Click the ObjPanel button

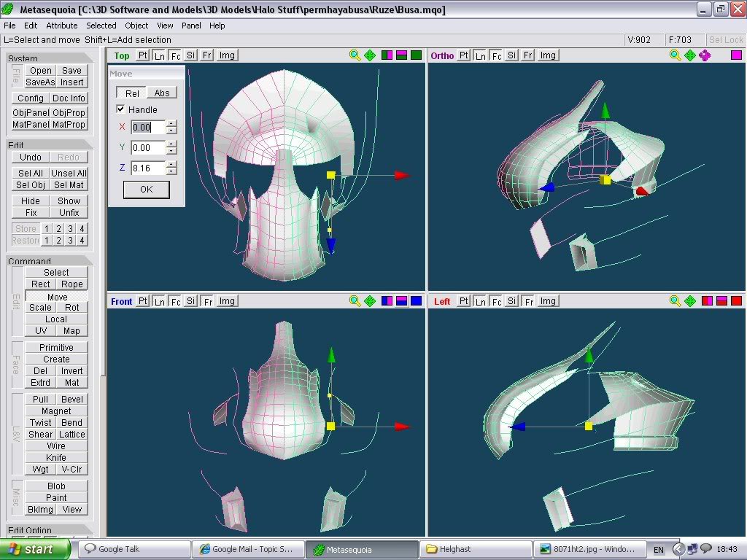31,112
